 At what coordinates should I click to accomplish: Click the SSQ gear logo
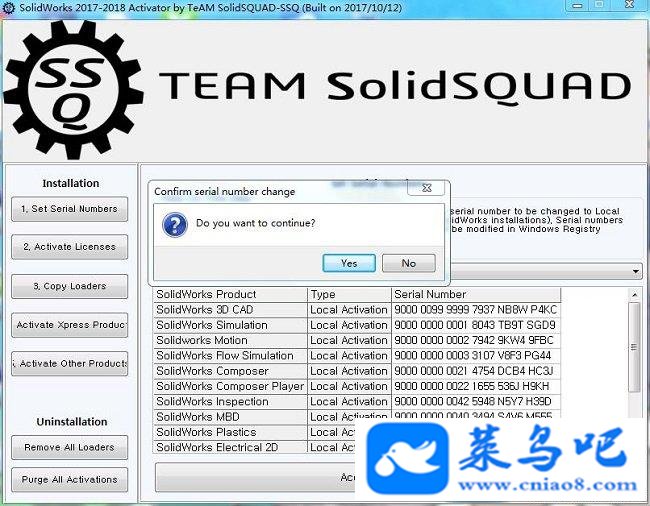tap(74, 90)
